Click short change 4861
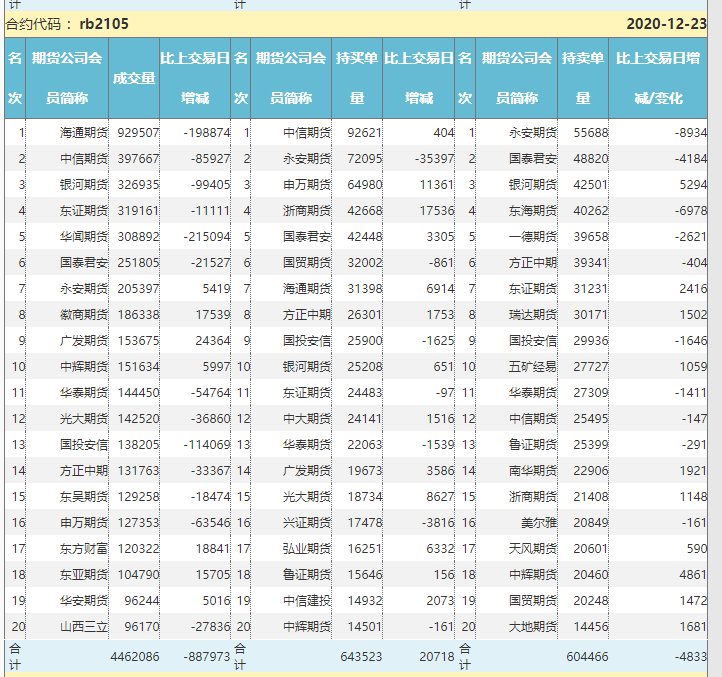 point(693,575)
